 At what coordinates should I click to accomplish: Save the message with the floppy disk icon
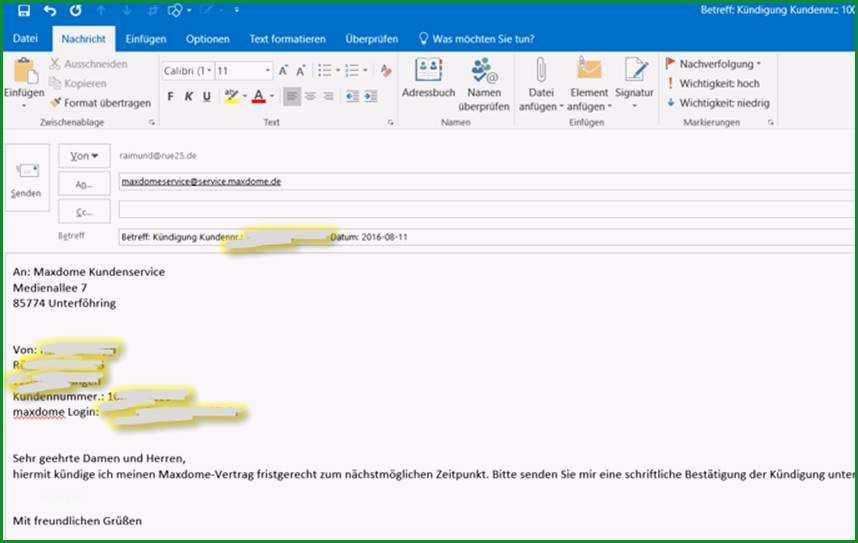(x=24, y=10)
